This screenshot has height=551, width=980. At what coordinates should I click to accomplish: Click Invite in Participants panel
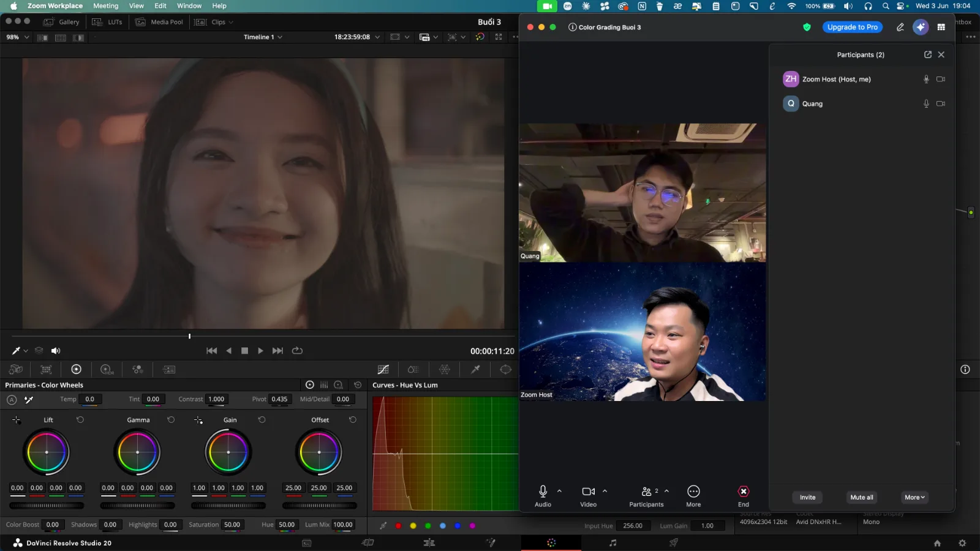pos(807,497)
